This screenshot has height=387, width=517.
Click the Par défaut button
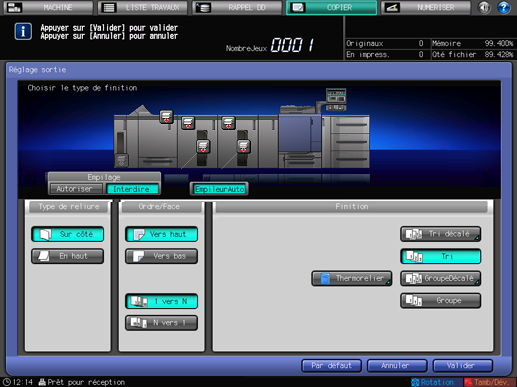(x=331, y=366)
